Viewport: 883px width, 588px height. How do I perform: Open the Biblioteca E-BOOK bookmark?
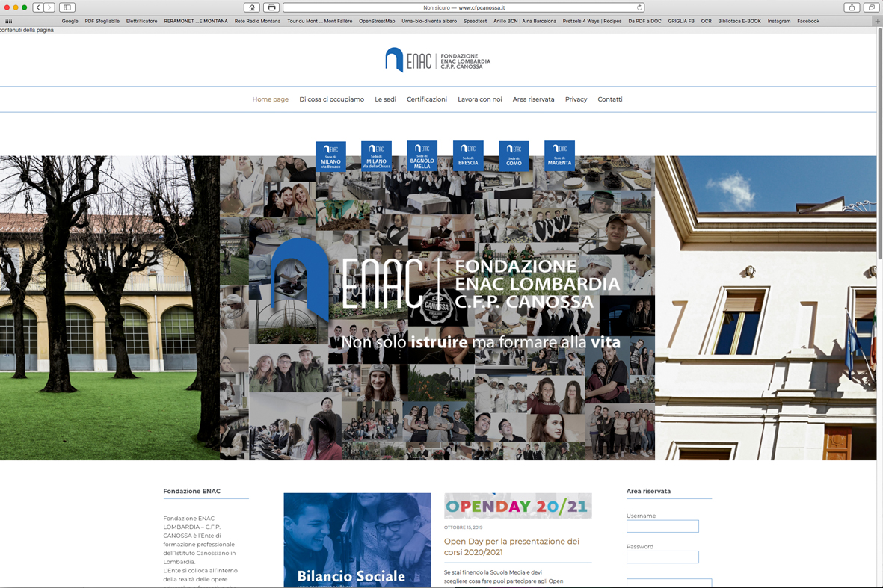click(x=739, y=21)
